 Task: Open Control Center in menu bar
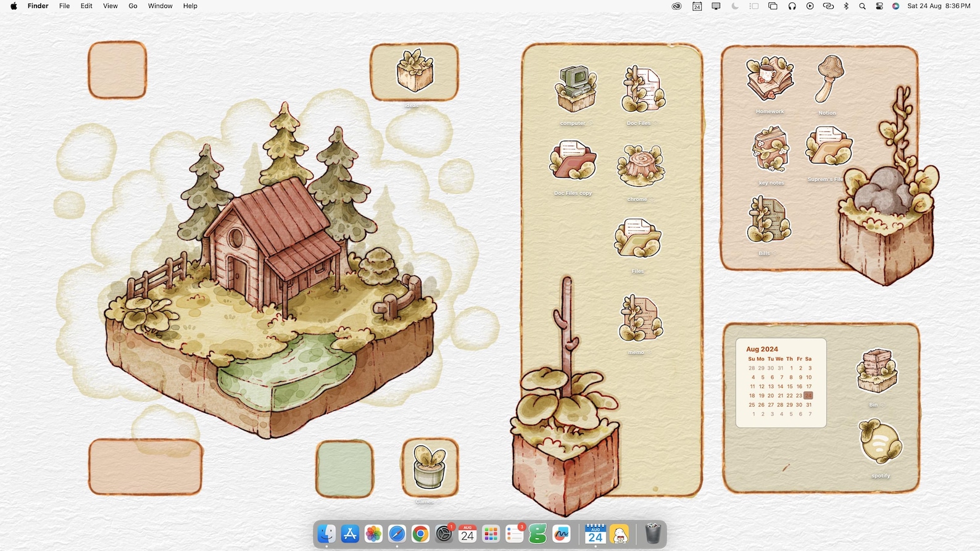coord(879,6)
